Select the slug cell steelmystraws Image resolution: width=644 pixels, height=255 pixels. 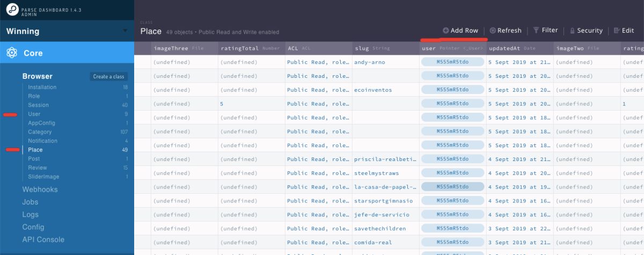pos(386,173)
